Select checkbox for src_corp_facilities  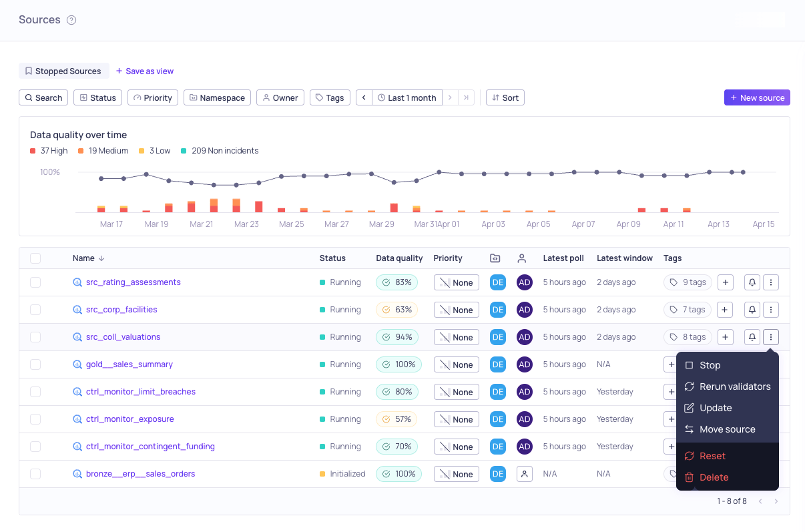pyautogui.click(x=35, y=310)
